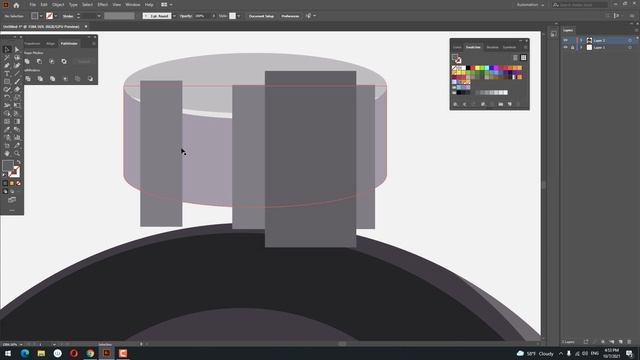Open the graphic Style dropdown
The image size is (640, 360).
[239, 16]
